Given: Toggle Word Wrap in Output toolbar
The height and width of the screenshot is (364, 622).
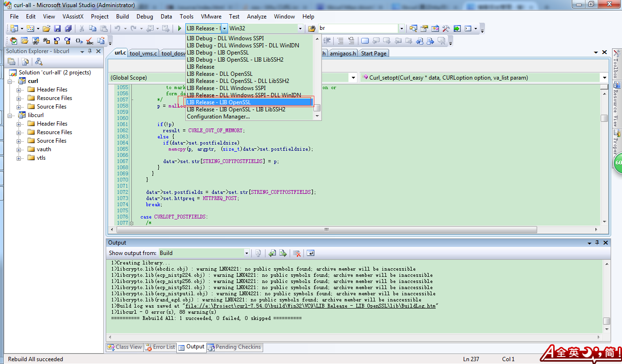Looking at the screenshot, I should pos(311,253).
